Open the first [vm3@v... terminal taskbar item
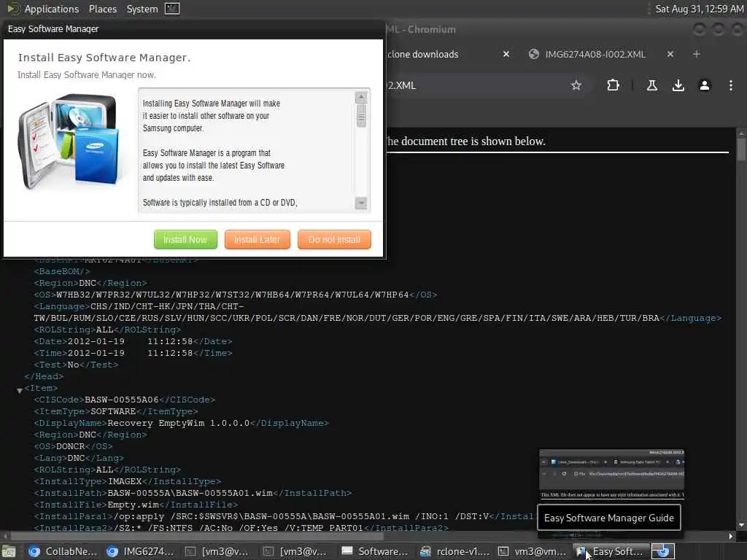The width and height of the screenshot is (747, 560). [x=217, y=551]
